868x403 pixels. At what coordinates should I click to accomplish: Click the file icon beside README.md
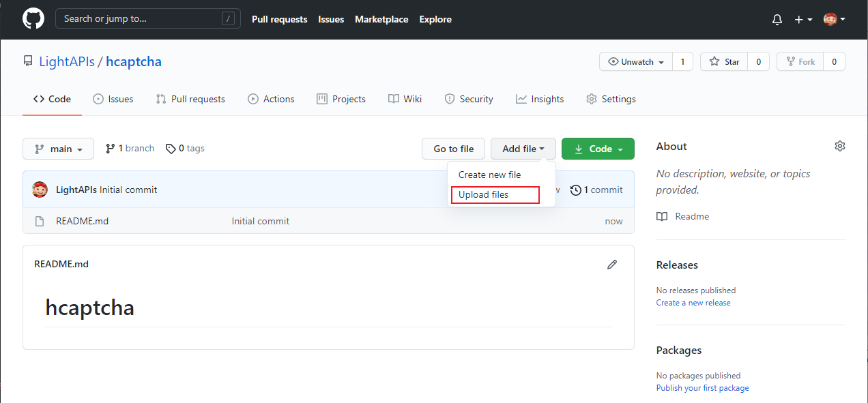40,222
